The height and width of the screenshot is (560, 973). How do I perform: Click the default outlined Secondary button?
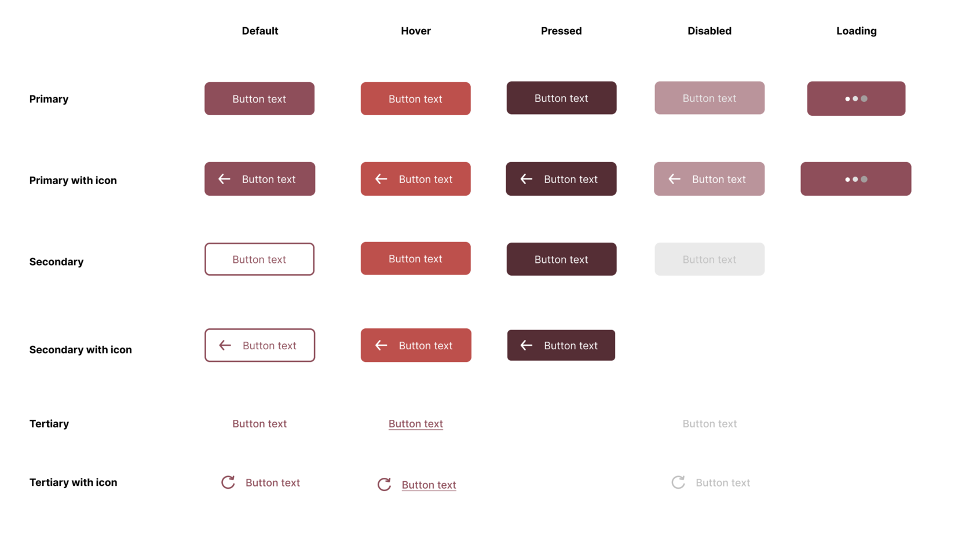tap(259, 259)
